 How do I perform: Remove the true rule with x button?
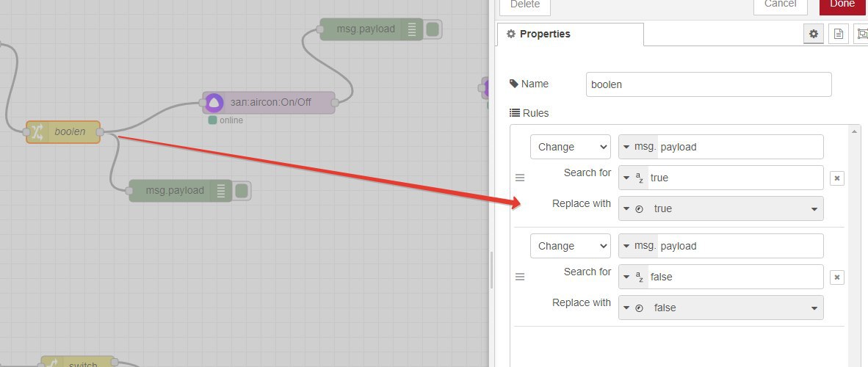(837, 178)
